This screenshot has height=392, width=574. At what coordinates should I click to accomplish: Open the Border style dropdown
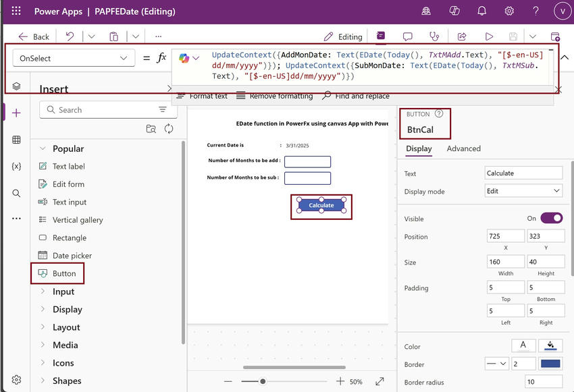(497, 364)
